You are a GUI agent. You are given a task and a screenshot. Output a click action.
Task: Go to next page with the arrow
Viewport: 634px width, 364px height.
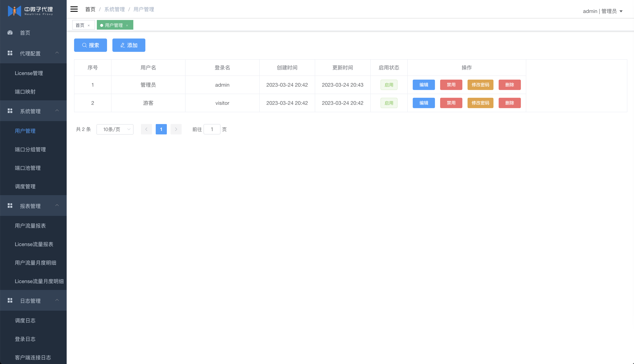coord(176,129)
